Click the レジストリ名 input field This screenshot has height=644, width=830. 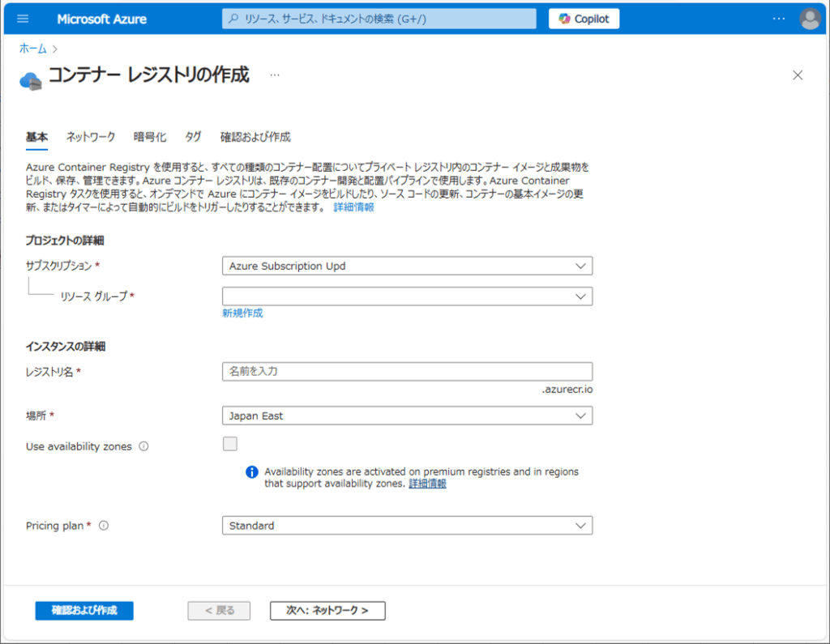[x=407, y=371]
